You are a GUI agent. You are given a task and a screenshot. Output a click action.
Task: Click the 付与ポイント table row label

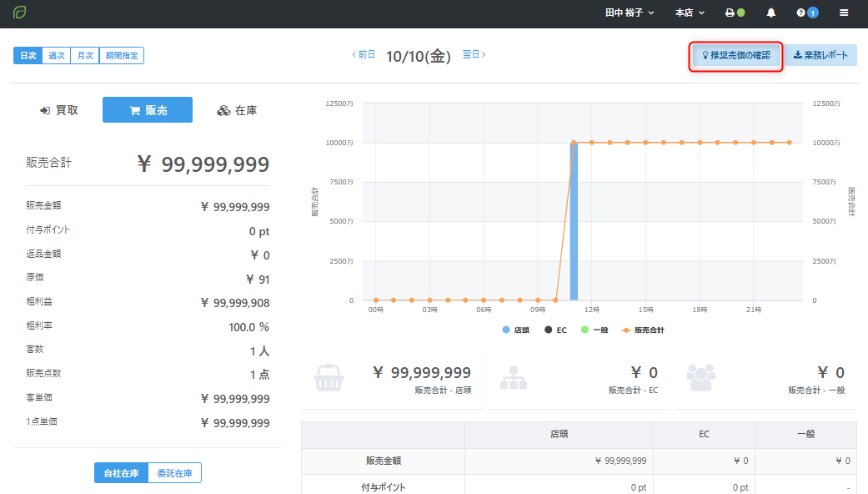tap(383, 487)
